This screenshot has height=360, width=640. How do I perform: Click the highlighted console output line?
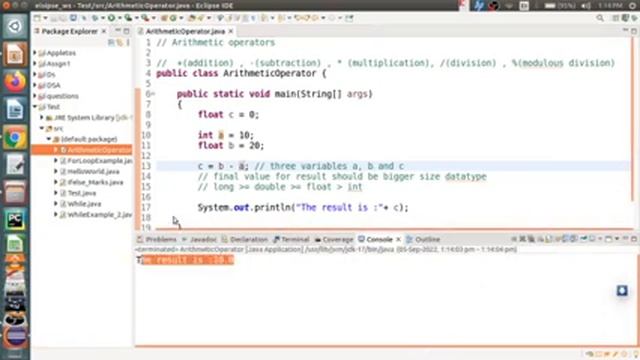186,260
